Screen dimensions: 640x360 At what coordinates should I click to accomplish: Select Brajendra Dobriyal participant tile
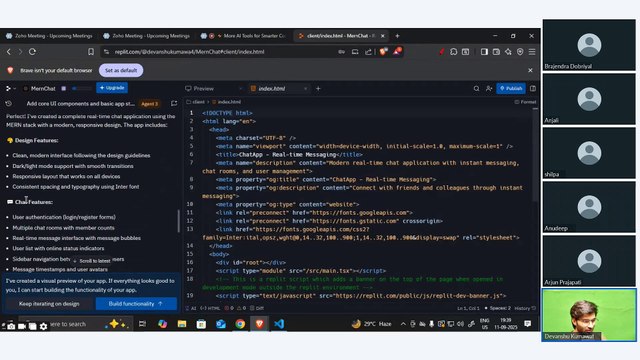coord(589,45)
